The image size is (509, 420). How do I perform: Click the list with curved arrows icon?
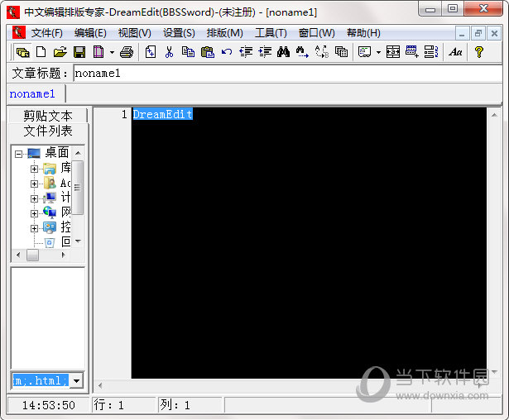431,52
